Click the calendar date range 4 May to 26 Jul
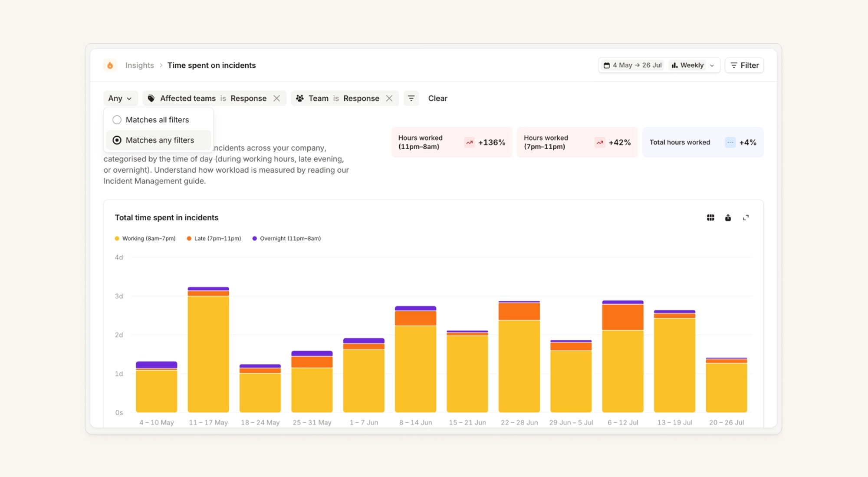Viewport: 868px width, 477px height. [632, 65]
